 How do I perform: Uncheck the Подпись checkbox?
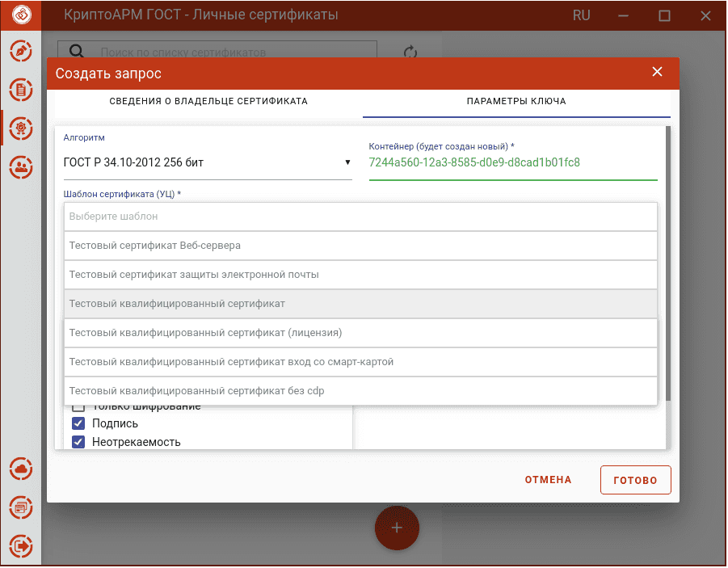tap(78, 423)
